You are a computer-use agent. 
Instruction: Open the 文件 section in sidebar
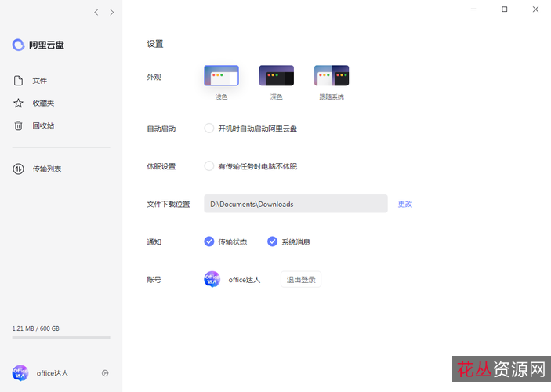coord(39,81)
